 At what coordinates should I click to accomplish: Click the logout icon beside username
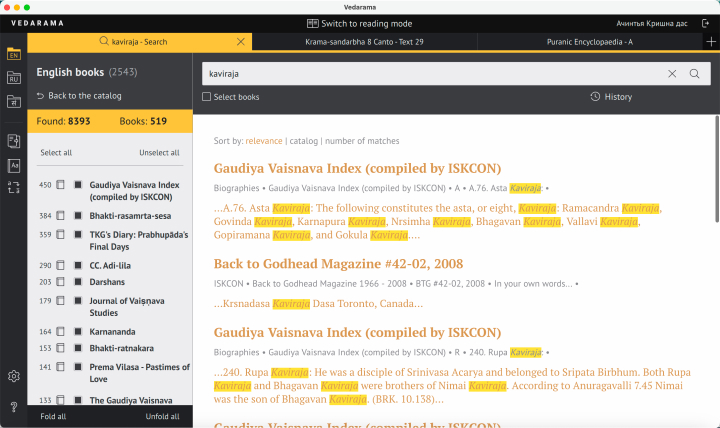705,23
